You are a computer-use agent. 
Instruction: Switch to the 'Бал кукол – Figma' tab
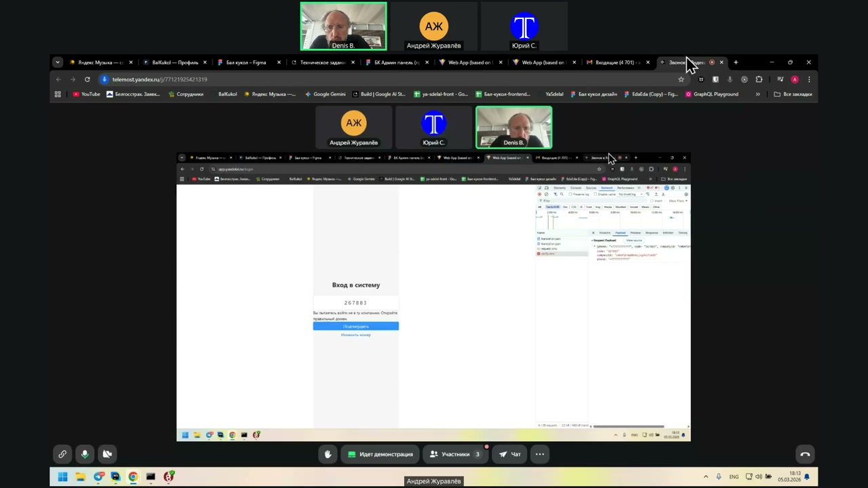[245, 62]
